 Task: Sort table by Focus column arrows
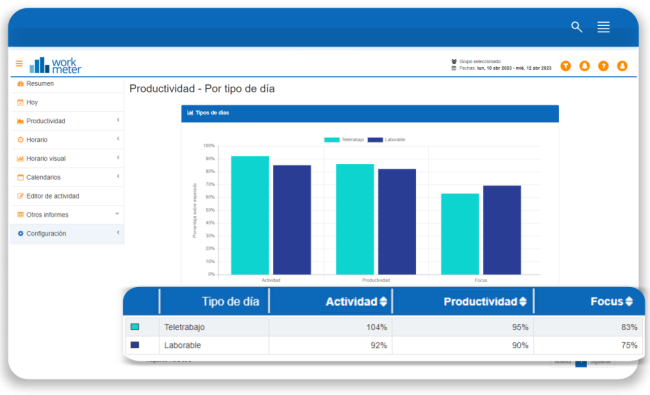(629, 301)
